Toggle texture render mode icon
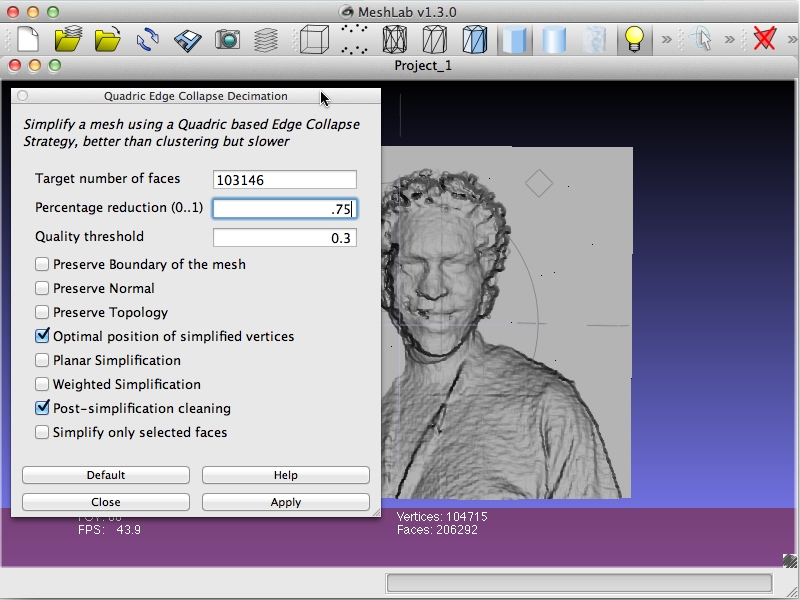 [594, 39]
